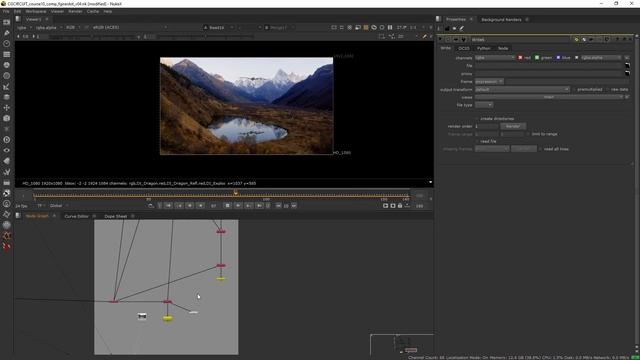This screenshot has height=360, width=640.
Task: Click the pencil icon in Properties panel toolbar
Action: [x=462, y=29]
